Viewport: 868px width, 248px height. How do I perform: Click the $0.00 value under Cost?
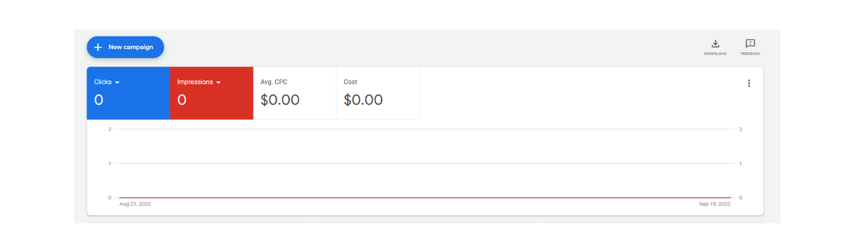click(x=363, y=100)
